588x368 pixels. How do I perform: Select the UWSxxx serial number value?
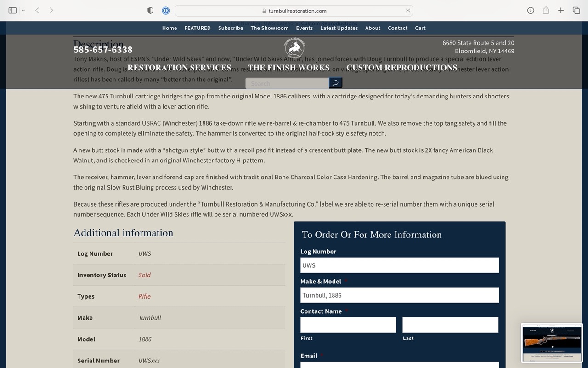tap(149, 361)
